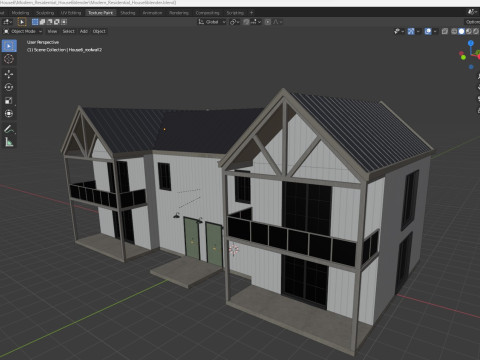Select the Measure ruler tool
The height and width of the screenshot is (360, 480).
(x=9, y=142)
